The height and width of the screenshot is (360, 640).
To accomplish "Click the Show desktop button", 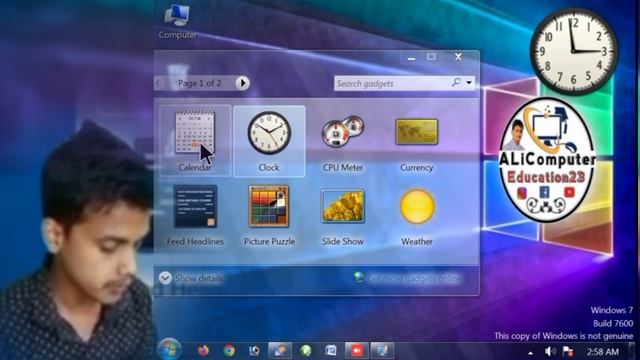I will (x=633, y=351).
